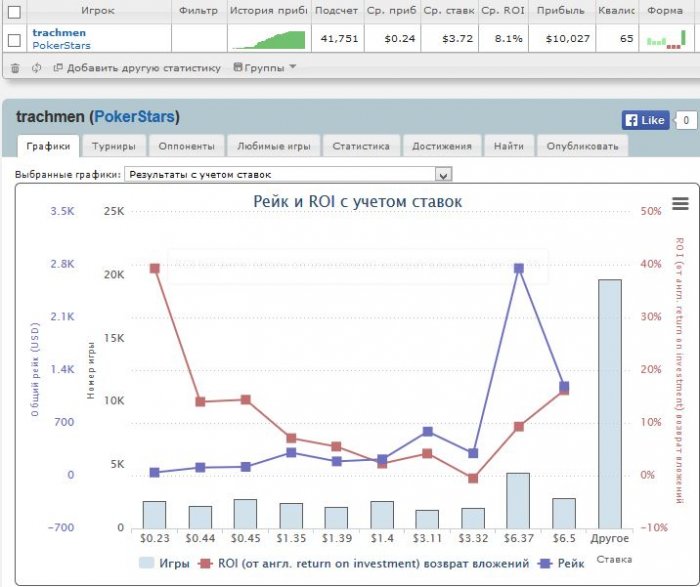Open the Найти tab

[509, 146]
